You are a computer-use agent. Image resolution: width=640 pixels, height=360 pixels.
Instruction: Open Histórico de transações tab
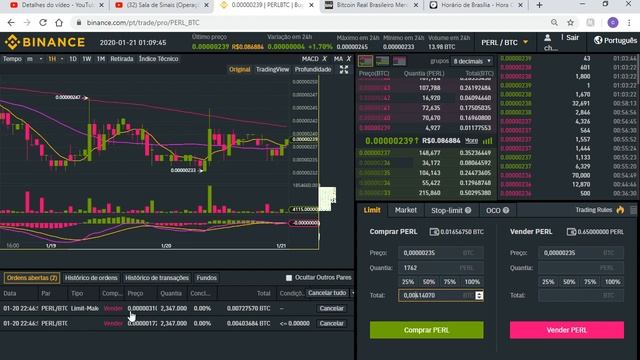(157, 278)
